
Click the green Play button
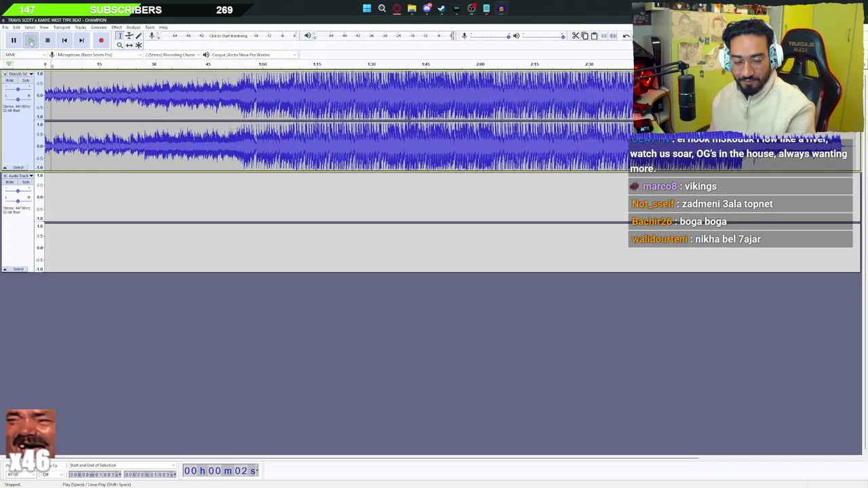point(31,40)
